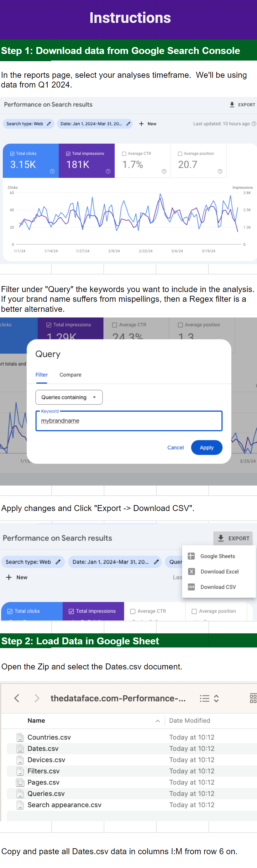This screenshot has width=257, height=868.
Task: Select the Filters.csv file row
Action: (132, 771)
